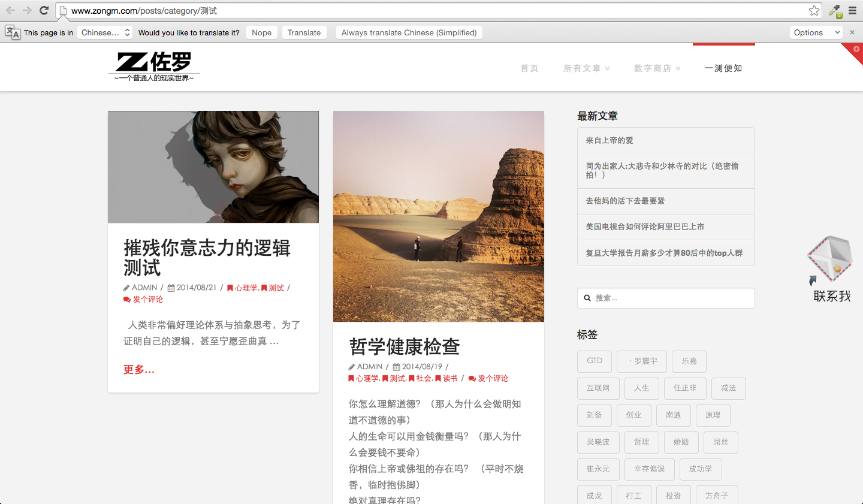863x504 pixels.
Task: Bookmark this page with the star icon
Action: [814, 10]
